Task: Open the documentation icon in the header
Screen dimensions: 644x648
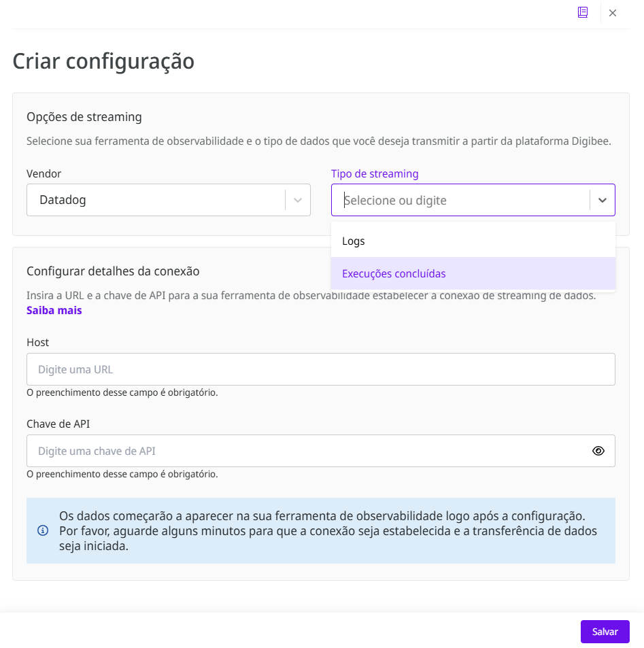Action: (583, 12)
